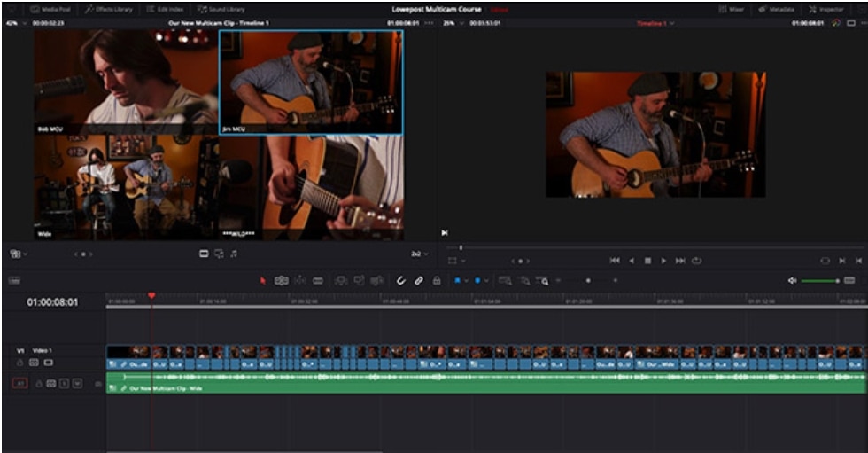868x453 pixels.
Task: Click the custom zoom icon
Action: [x=542, y=281]
